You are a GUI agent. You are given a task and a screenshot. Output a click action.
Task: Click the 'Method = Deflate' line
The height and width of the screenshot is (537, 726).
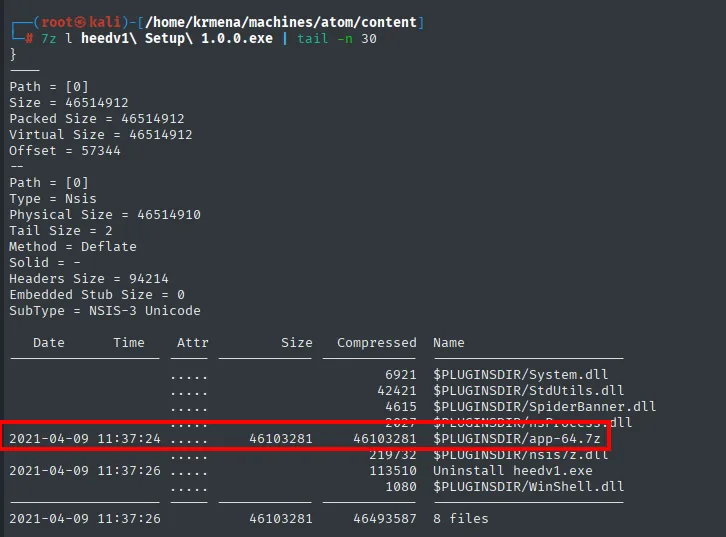pyautogui.click(x=73, y=247)
